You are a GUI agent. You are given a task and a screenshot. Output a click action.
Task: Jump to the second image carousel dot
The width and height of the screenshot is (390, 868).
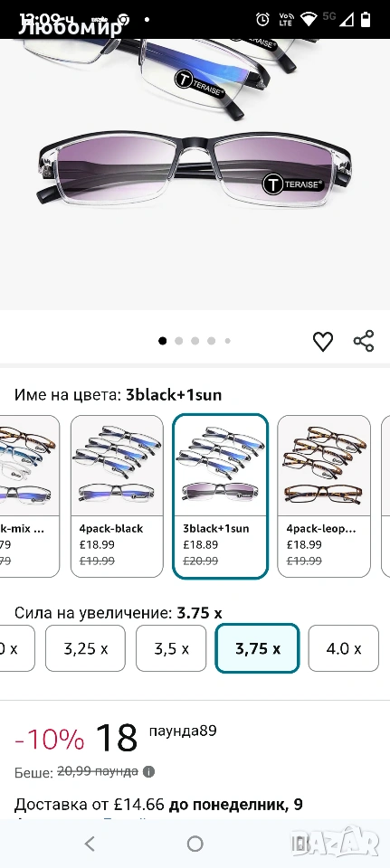click(x=178, y=341)
